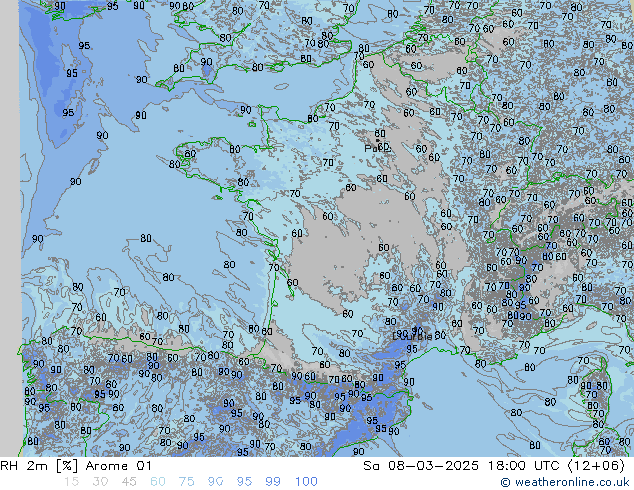
Task: Select the 'Arome 01' model label
Action: pos(118,466)
